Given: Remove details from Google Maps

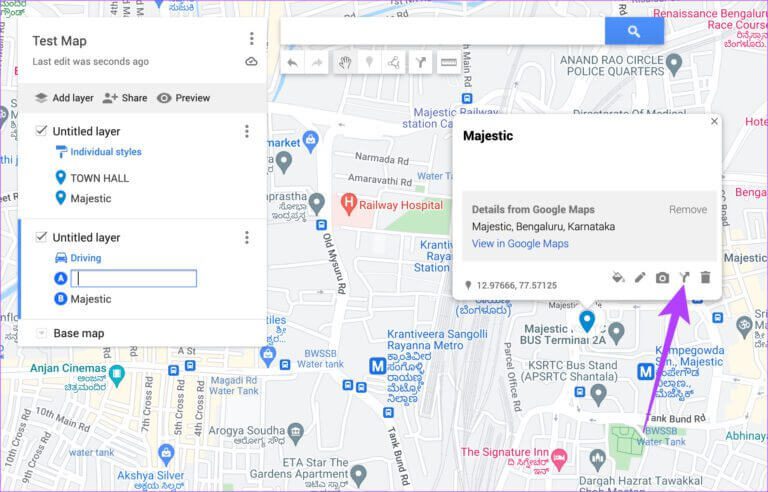Looking at the screenshot, I should pyautogui.click(x=688, y=210).
